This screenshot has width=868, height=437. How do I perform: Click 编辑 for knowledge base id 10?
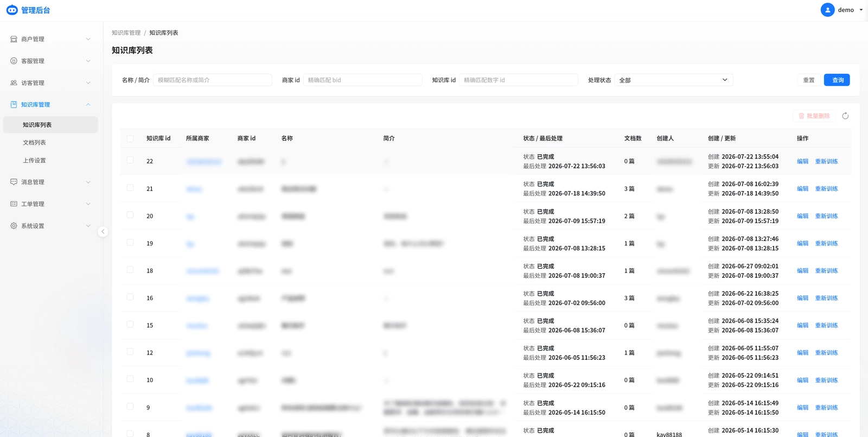803,380
